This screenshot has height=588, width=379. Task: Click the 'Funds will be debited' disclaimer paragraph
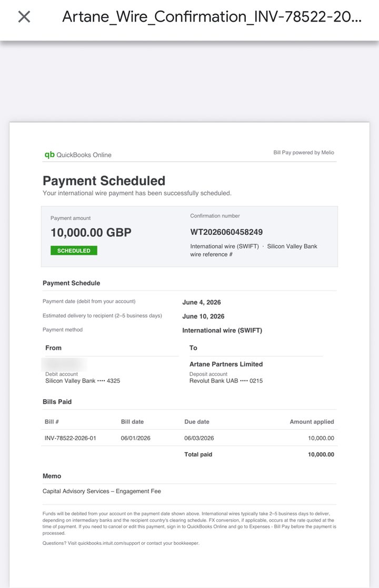pyautogui.click(x=189, y=523)
